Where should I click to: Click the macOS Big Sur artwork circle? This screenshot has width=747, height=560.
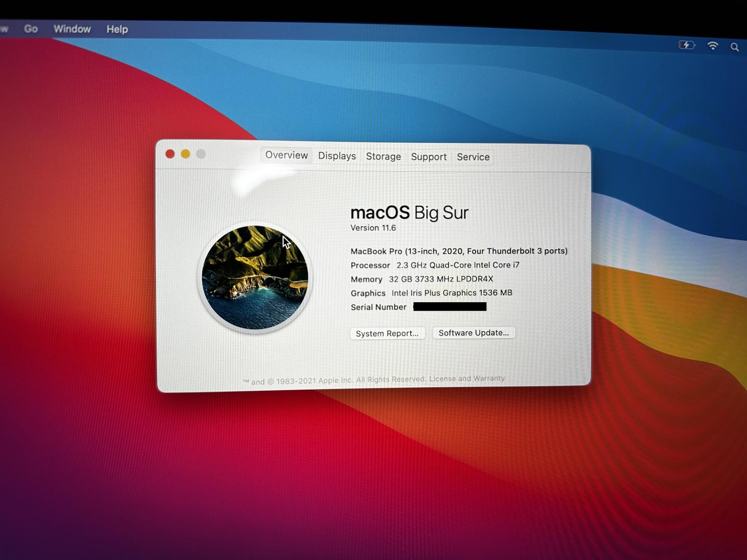(x=255, y=277)
